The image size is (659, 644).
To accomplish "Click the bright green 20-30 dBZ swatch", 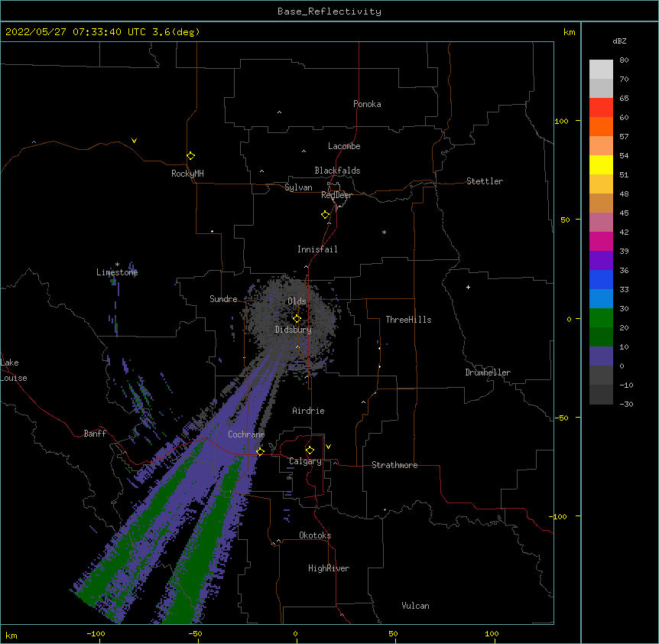I will [x=601, y=318].
